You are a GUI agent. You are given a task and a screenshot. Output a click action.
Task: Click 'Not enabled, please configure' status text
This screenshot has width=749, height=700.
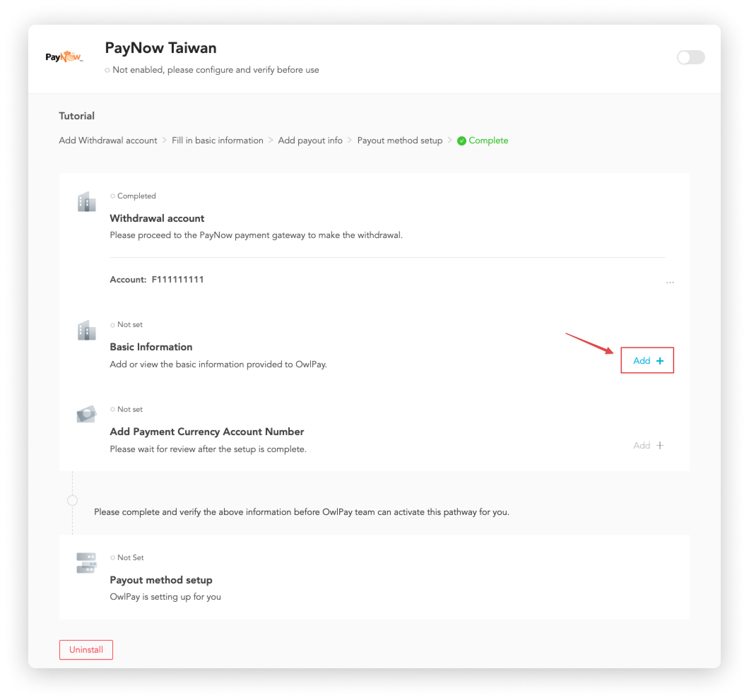[x=212, y=70]
